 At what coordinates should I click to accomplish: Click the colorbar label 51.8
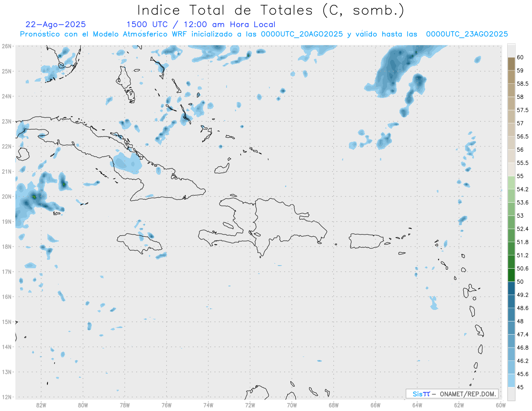(523, 242)
